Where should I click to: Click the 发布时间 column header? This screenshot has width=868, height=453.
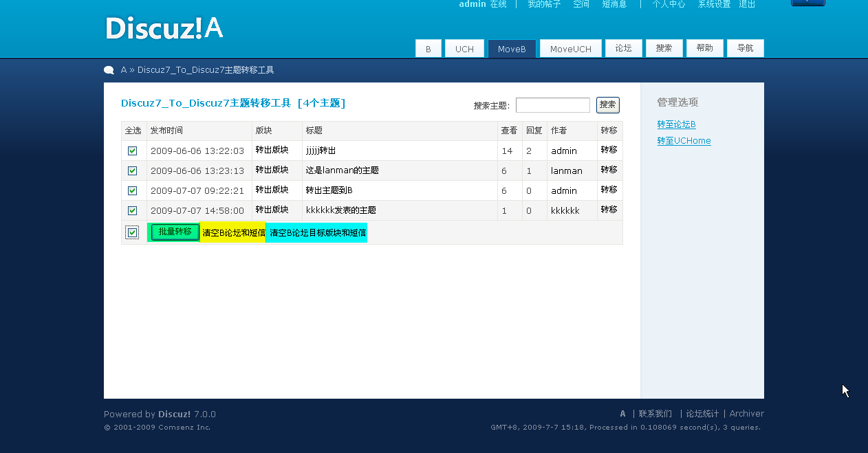pos(166,131)
